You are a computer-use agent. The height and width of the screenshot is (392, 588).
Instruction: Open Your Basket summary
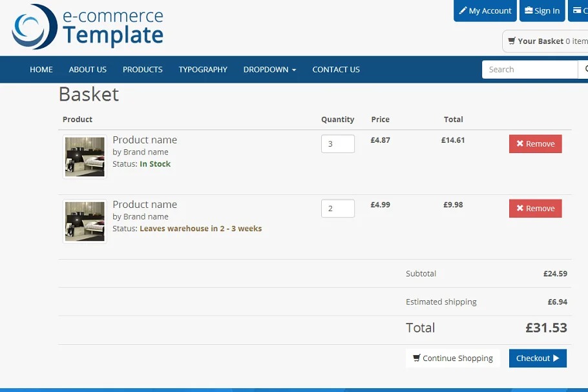546,41
